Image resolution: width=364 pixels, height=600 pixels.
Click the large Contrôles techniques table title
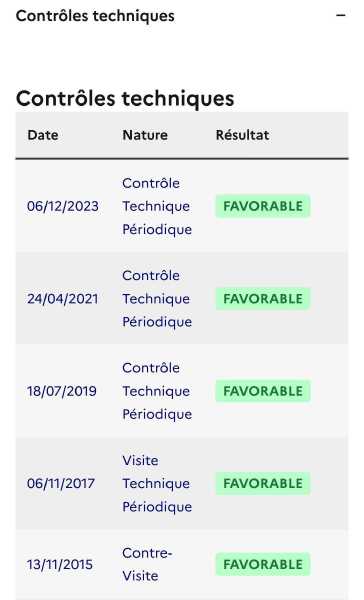125,98
